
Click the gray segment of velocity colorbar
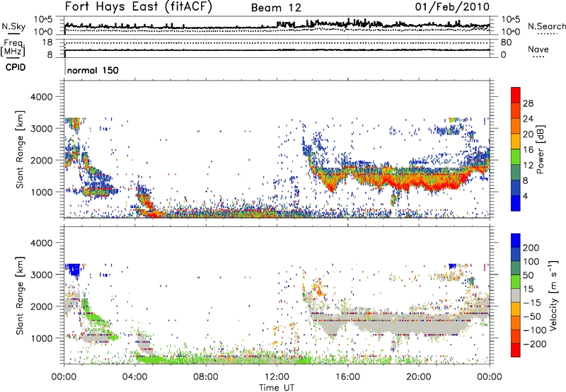(x=516, y=295)
